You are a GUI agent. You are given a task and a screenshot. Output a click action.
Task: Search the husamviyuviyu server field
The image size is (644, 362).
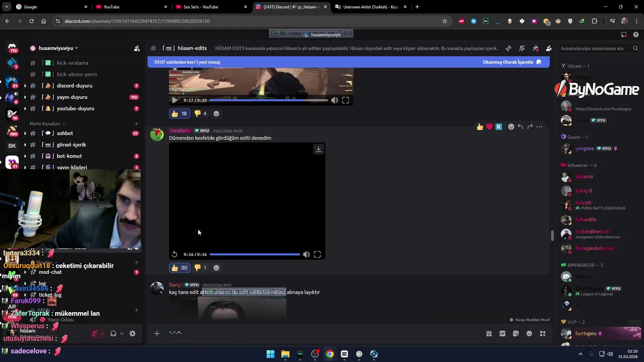click(x=599, y=48)
